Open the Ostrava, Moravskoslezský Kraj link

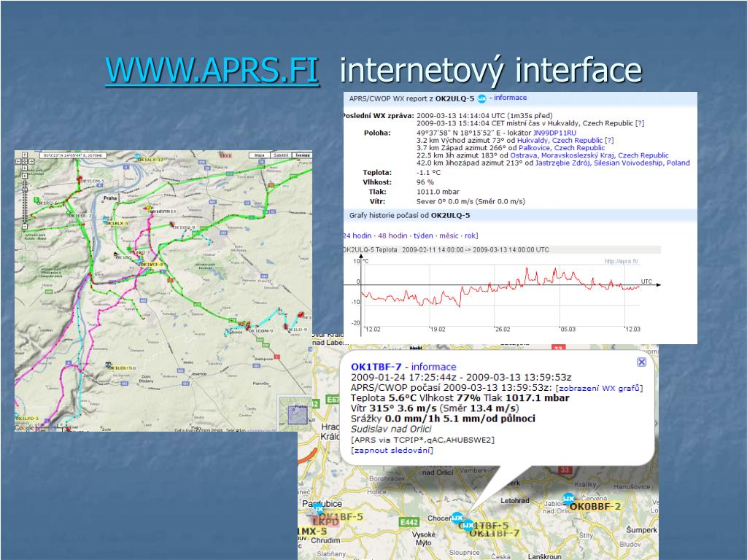click(589, 155)
